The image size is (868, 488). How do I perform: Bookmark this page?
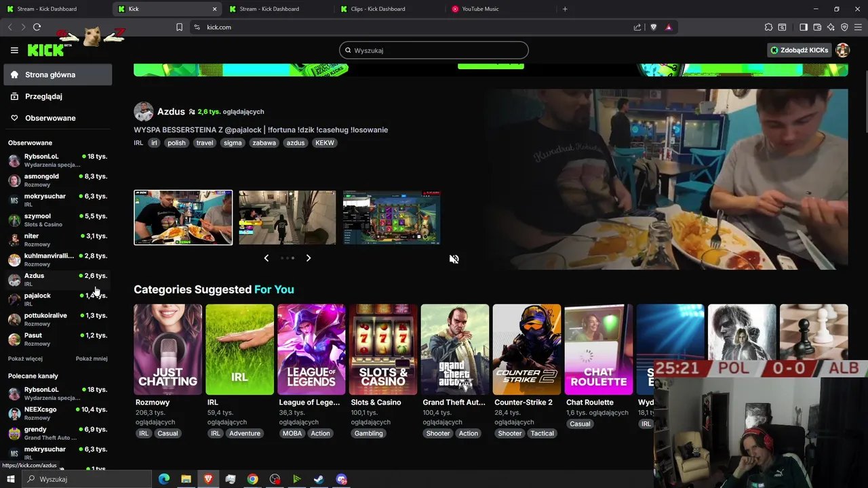(179, 27)
